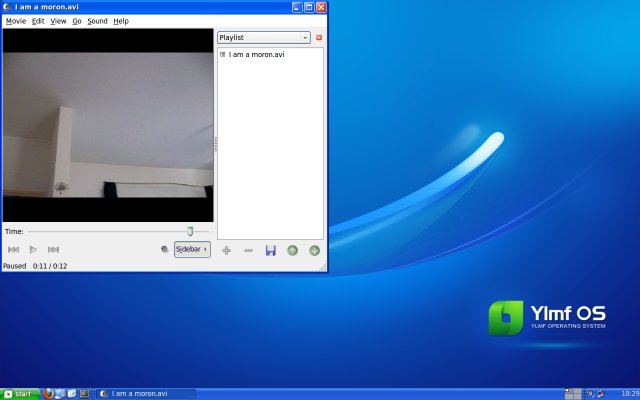
Task: Save the playlist with the floppy icon
Action: [x=271, y=250]
